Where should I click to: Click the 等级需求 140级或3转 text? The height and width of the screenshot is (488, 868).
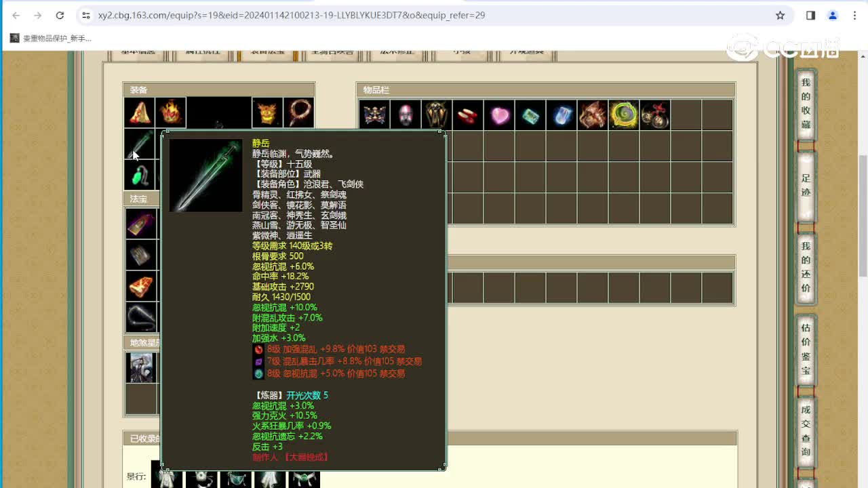[x=292, y=246]
